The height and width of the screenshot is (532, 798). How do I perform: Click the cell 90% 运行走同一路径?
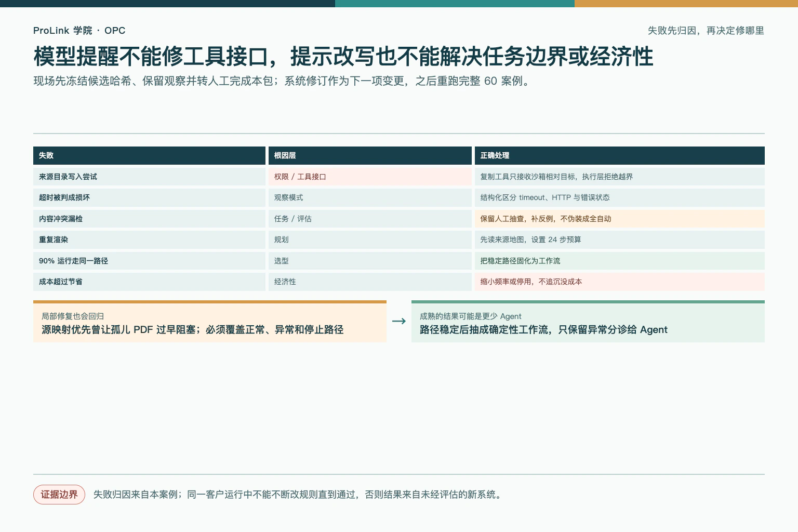coord(149,261)
